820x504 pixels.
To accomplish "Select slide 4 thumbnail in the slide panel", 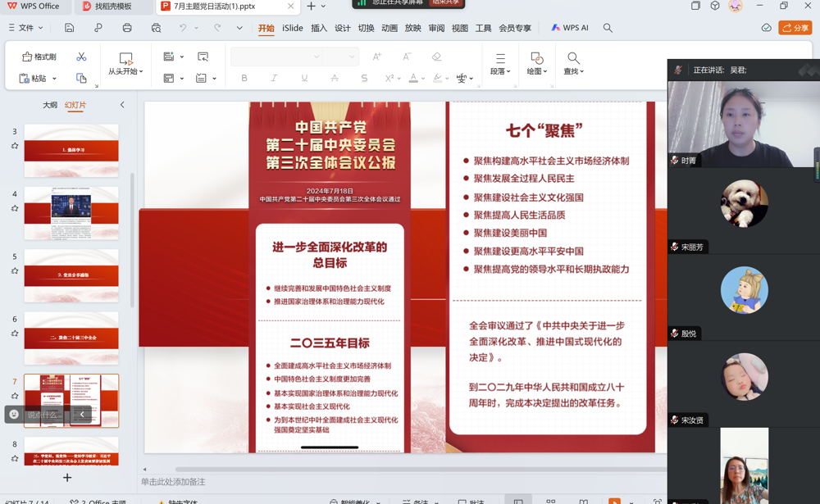I will pyautogui.click(x=71, y=213).
